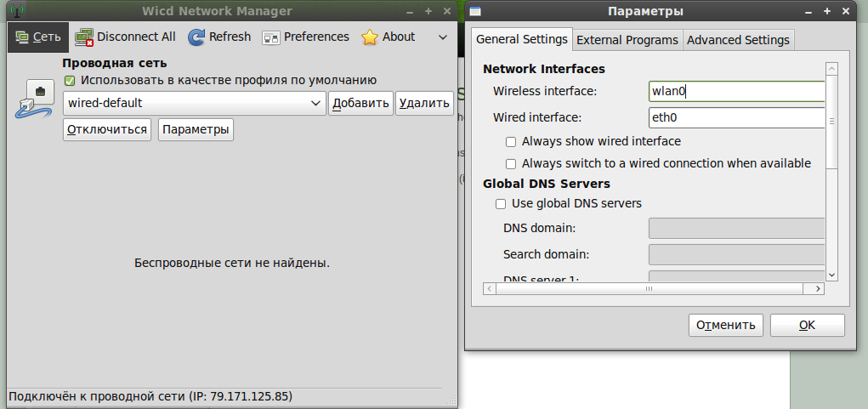Viewport: 868px width, 409px height.
Task: Click the vertical scrollbar handle
Action: pyautogui.click(x=831, y=122)
